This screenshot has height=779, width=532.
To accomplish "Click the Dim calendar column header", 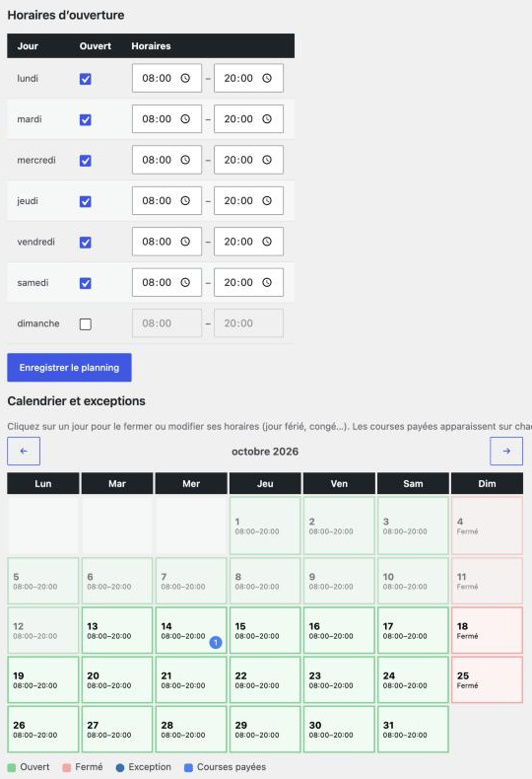I will (487, 483).
